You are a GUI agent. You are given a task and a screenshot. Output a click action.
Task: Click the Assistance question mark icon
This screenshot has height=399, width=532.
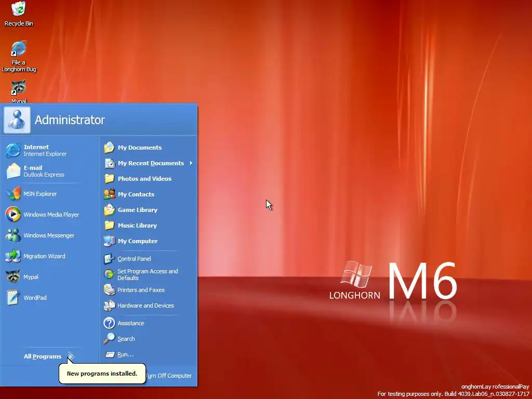[109, 323]
